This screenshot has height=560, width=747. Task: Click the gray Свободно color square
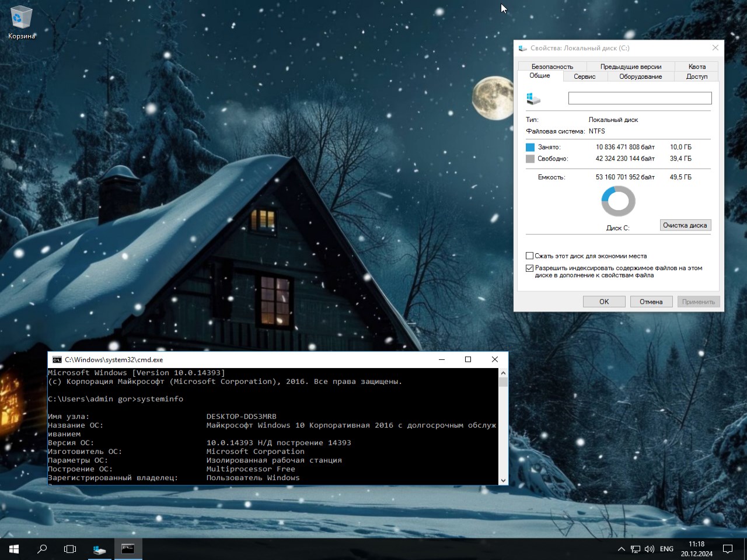click(x=530, y=159)
